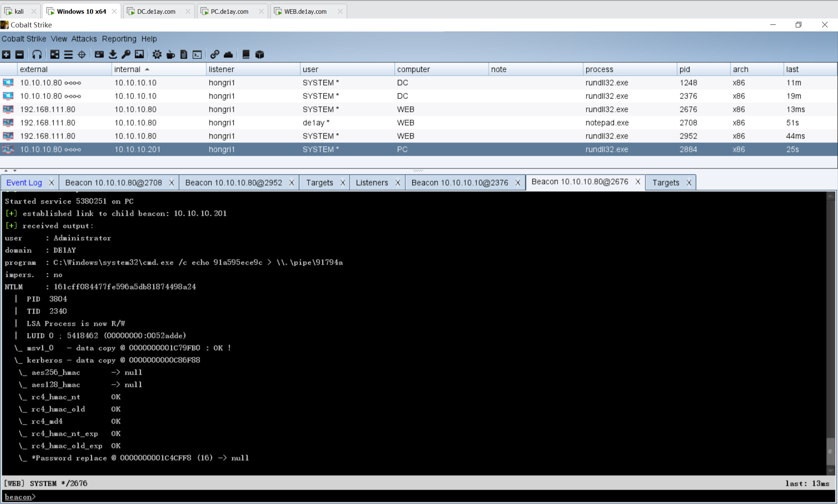Image resolution: width=838 pixels, height=504 pixels.
Task: Close the Listeners tab
Action: 398,183
